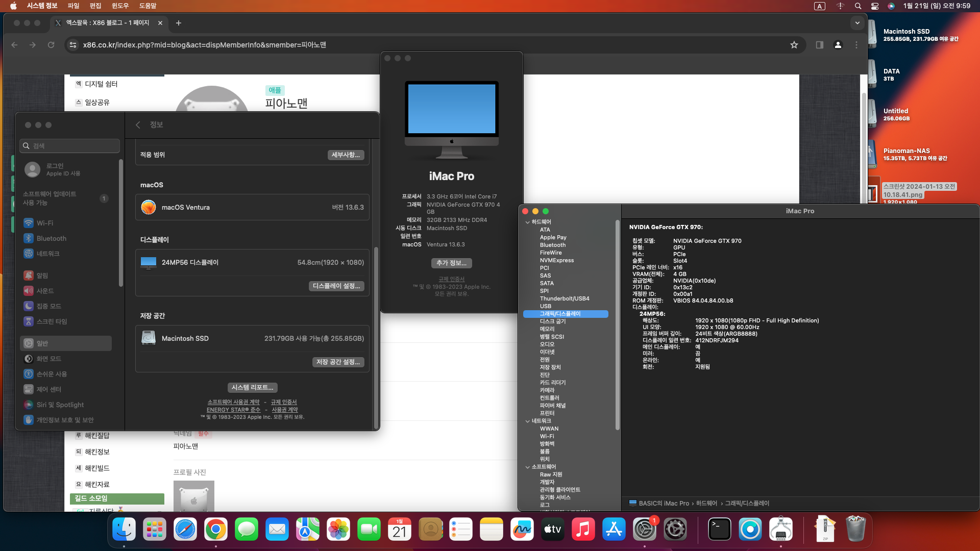The width and height of the screenshot is (980, 551).
Task: Open the 도움말 menu
Action: click(148, 6)
